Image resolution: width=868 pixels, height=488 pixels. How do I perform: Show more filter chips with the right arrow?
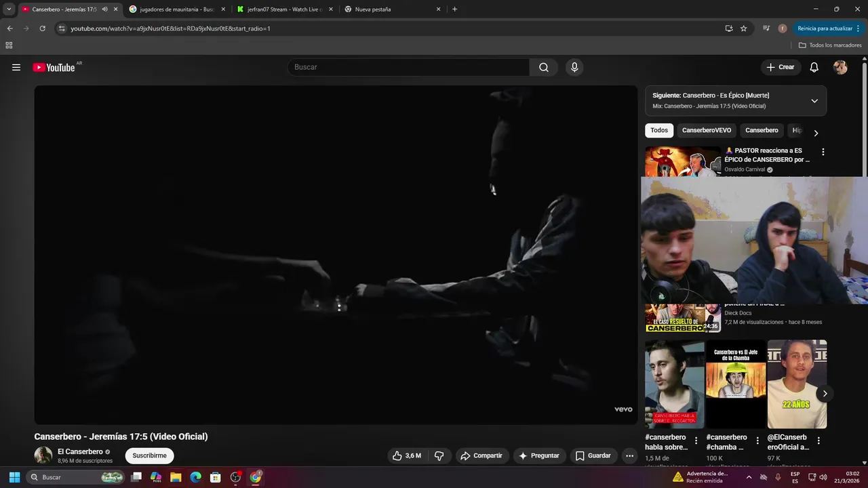tap(816, 133)
